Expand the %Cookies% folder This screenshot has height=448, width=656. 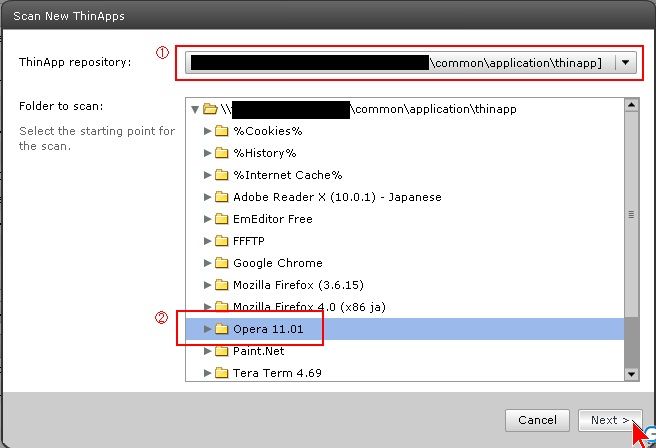(207, 131)
